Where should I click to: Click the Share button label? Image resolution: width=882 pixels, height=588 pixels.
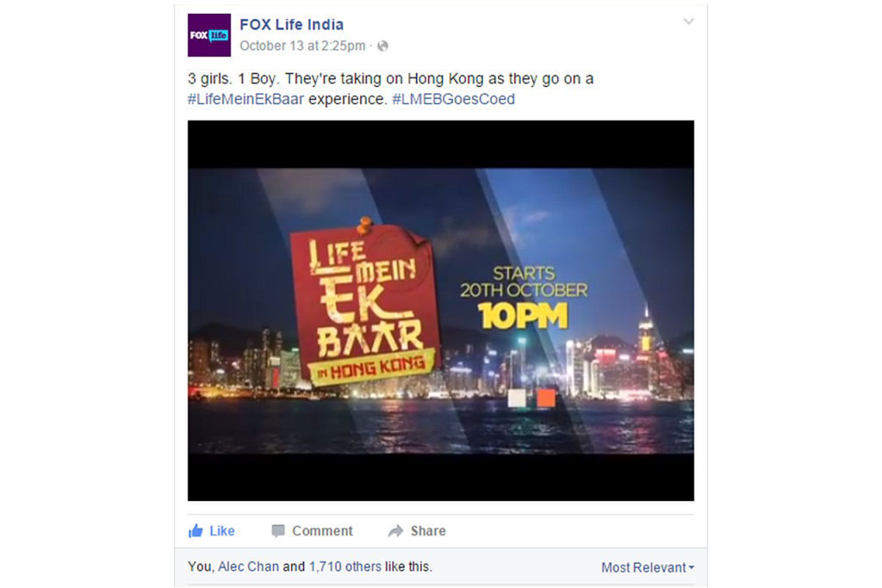click(x=428, y=530)
